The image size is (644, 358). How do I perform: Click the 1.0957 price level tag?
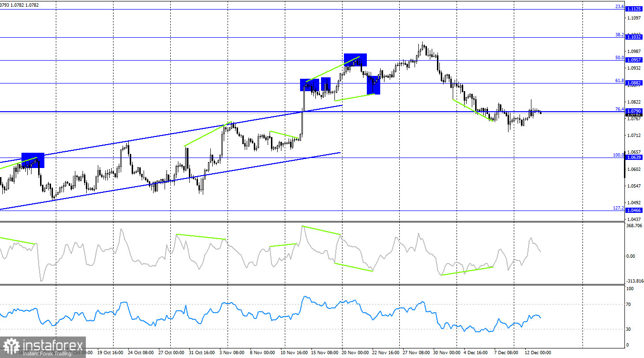[634, 60]
